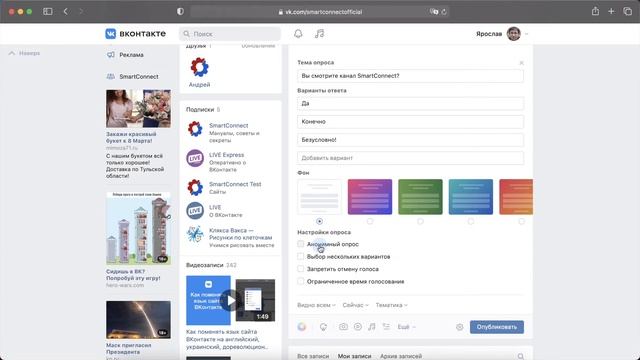Select the white background radio button
Image resolution: width=640 pixels, height=360 pixels.
(320, 221)
